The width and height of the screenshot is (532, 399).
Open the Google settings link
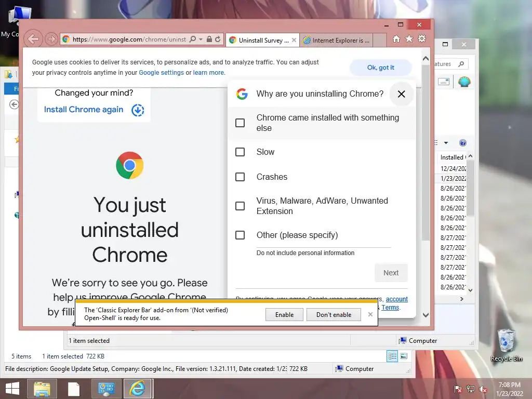point(161,73)
